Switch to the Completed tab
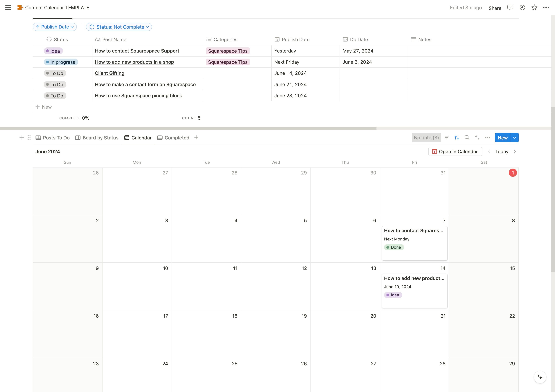The width and height of the screenshot is (555, 392). (173, 138)
